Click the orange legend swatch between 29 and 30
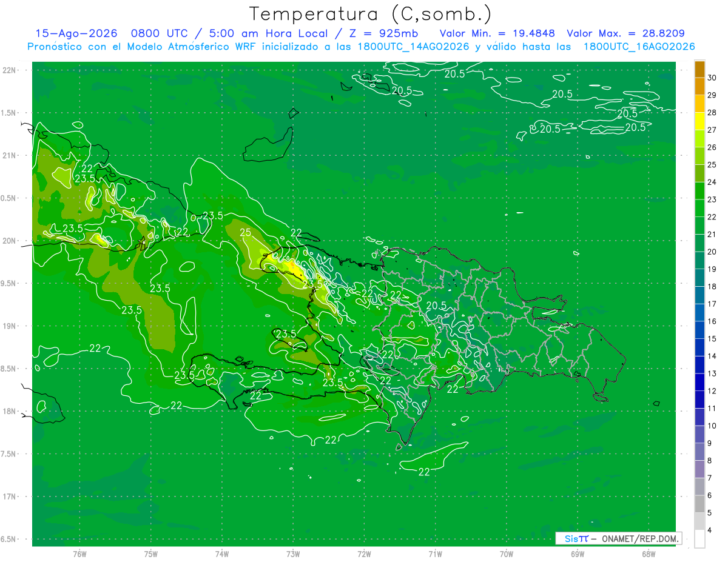 (699, 86)
